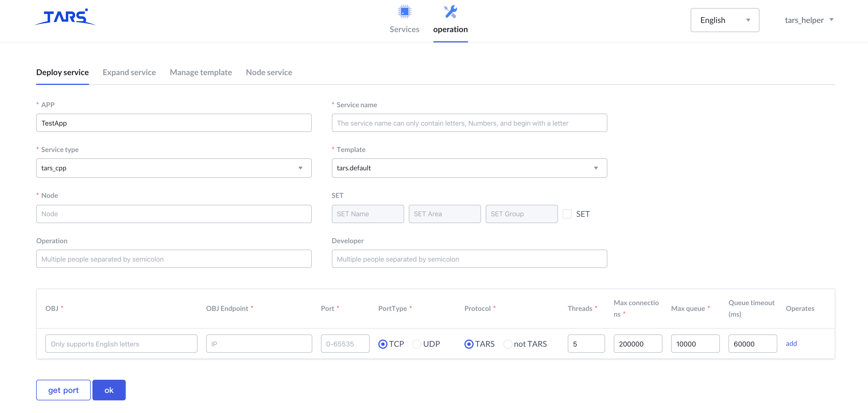
Task: Select the UDP port type
Action: pos(417,344)
